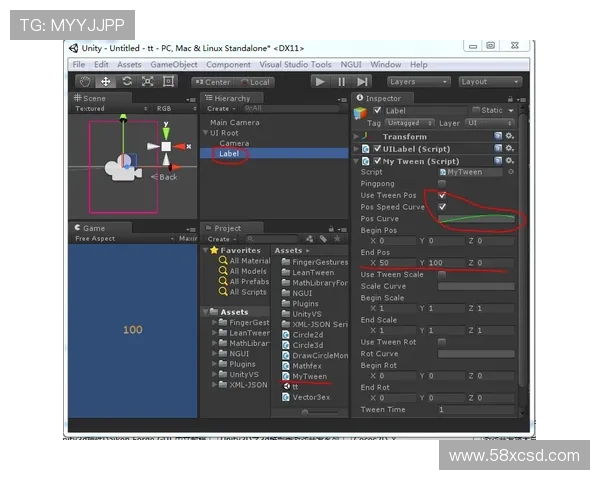Open Scene Textured draw mode dropdown

[111, 109]
